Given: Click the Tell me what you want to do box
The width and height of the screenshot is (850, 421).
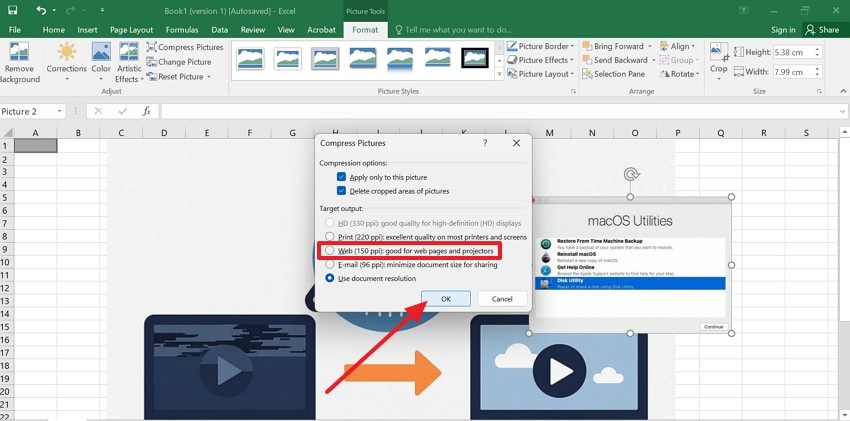Looking at the screenshot, I should point(453,30).
